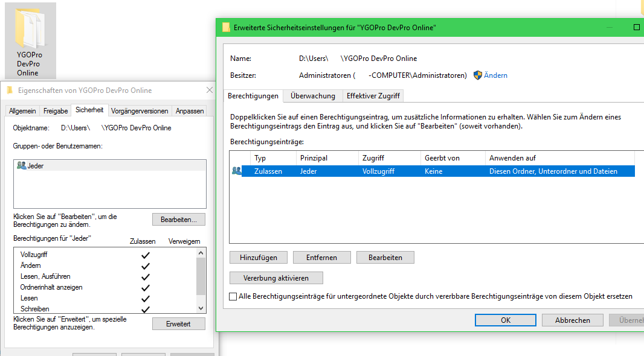Select Jeder in Gruppen- oder Benutzernamen list

tap(110, 166)
